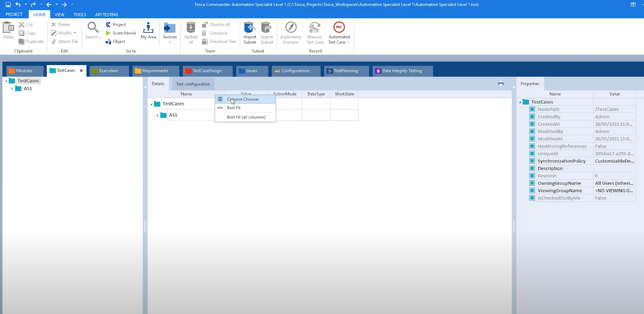Open the TestCaseDesign workspace tab

point(207,71)
